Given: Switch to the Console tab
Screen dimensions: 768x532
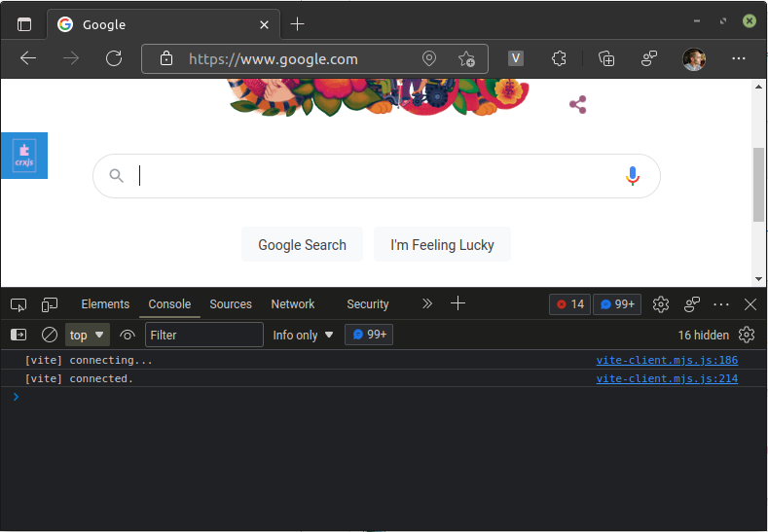Looking at the screenshot, I should [169, 303].
